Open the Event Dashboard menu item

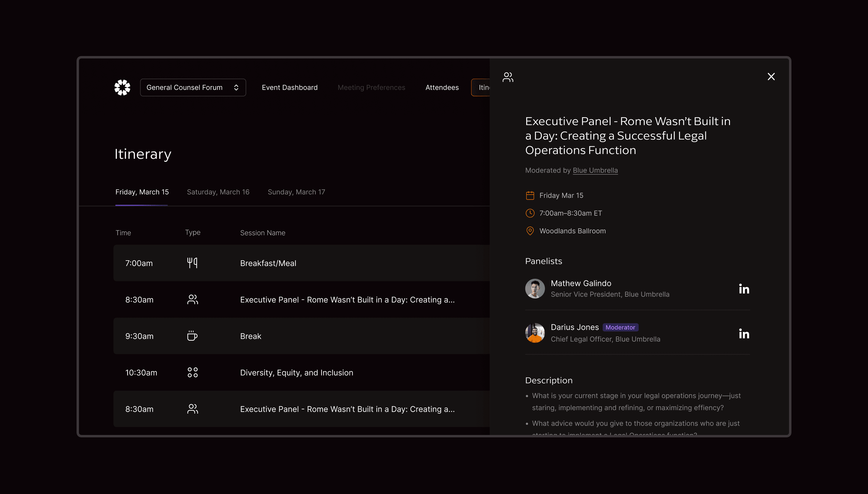pos(290,88)
